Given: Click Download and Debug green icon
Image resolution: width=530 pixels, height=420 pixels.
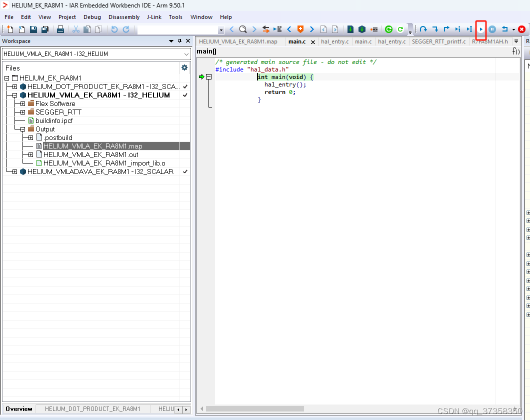Looking at the screenshot, I should pyautogui.click(x=388, y=29).
